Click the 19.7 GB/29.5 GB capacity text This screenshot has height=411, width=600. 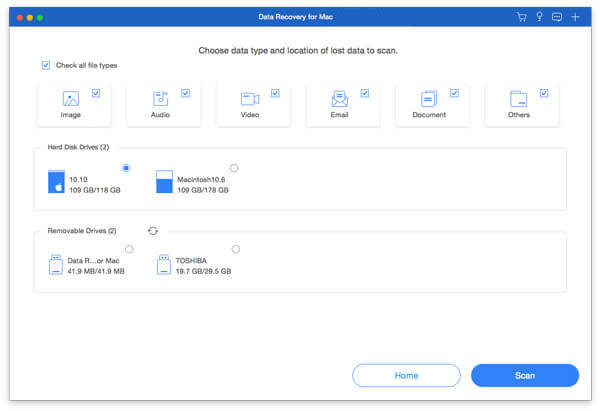pos(203,271)
